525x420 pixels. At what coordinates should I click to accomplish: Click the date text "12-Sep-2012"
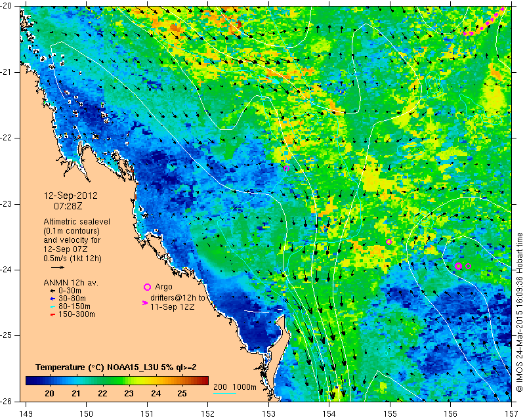tap(71, 196)
